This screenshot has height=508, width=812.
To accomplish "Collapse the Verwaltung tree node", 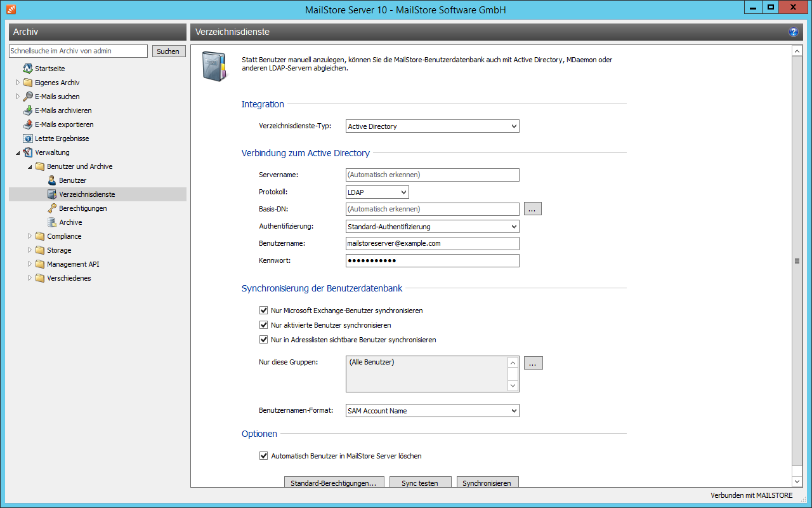I will pos(18,152).
